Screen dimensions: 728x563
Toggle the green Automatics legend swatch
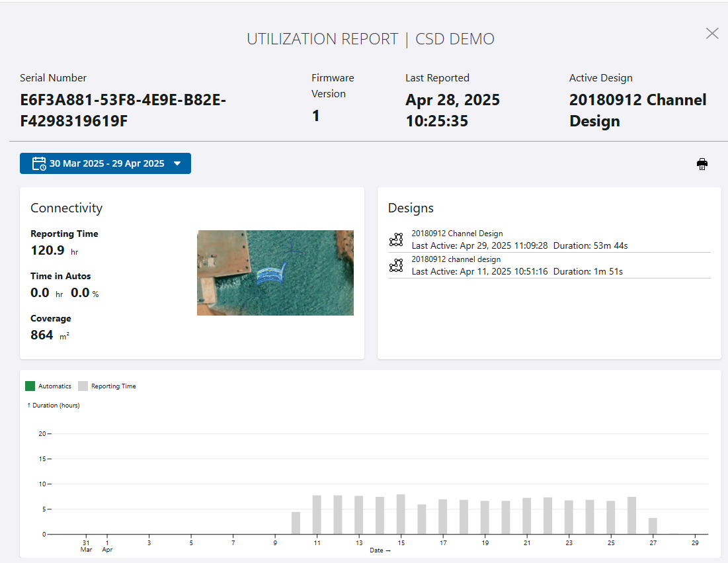[30, 386]
